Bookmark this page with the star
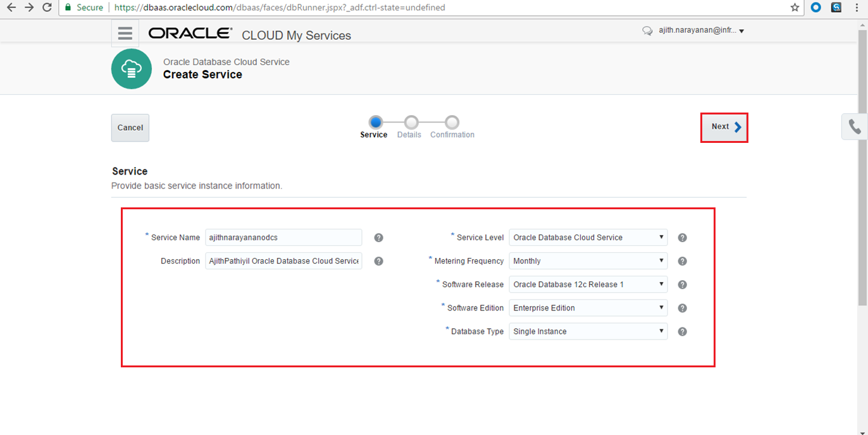This screenshot has width=868, height=435. (795, 8)
